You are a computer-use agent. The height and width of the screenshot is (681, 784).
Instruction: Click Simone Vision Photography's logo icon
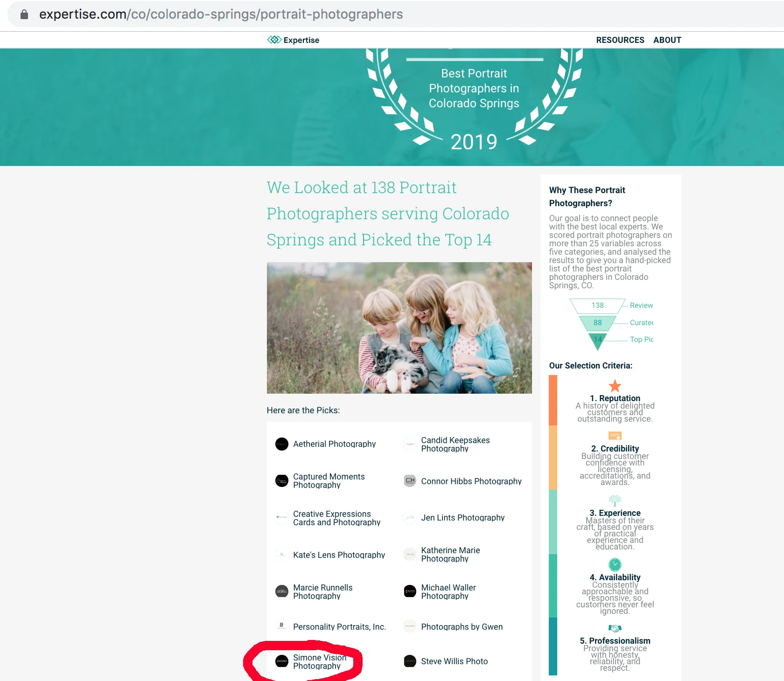pos(282,661)
